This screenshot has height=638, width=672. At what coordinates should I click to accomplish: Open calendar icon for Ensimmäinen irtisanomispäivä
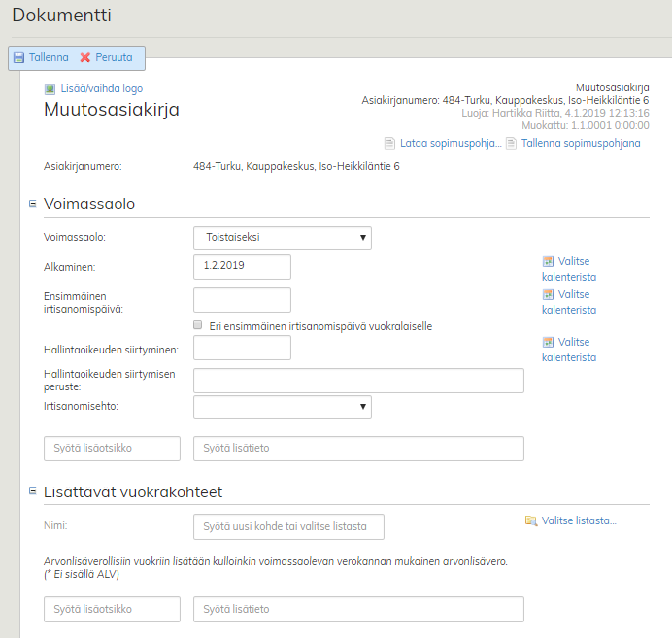[548, 294]
